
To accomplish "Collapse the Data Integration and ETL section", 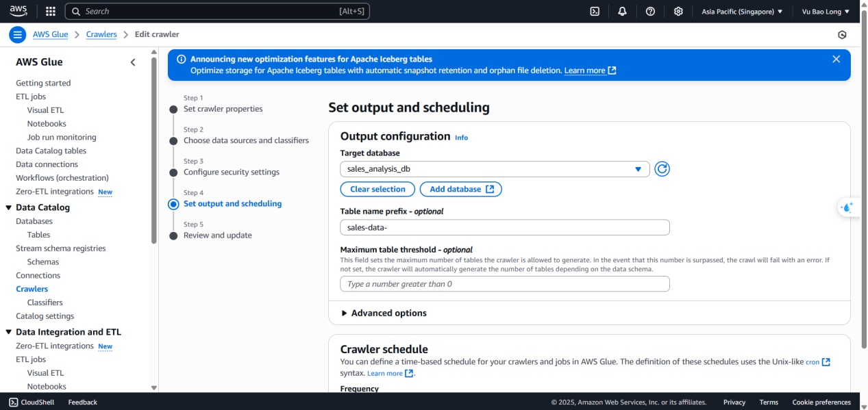I will (9, 332).
